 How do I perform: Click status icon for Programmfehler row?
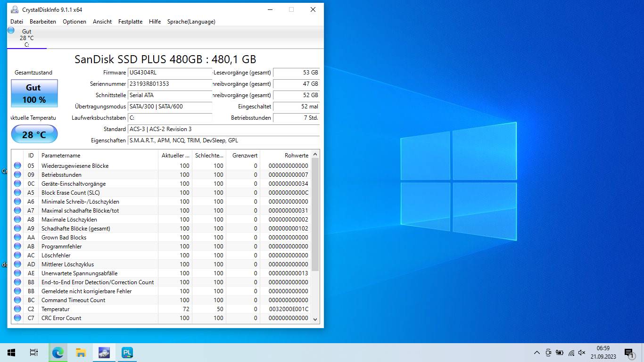(x=17, y=246)
